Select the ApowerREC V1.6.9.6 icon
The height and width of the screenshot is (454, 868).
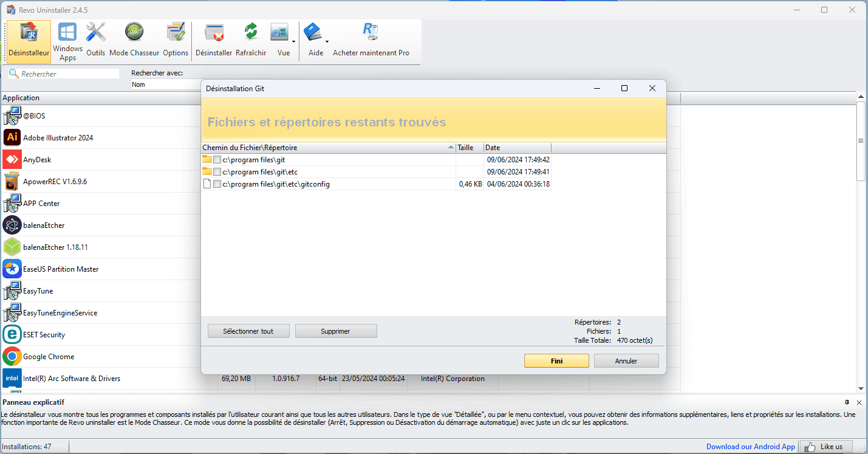[12, 181]
